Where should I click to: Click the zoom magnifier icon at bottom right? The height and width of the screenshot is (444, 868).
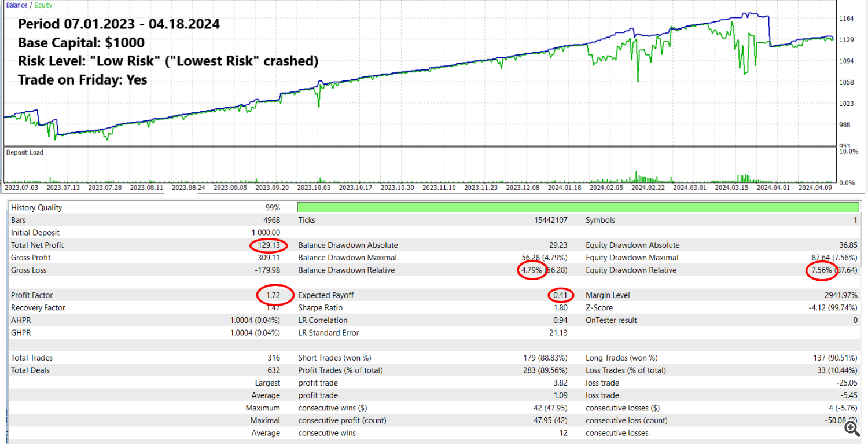point(851,428)
